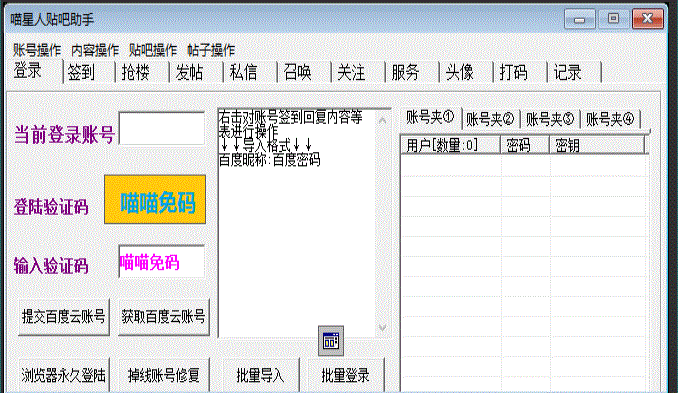678x393 pixels.
Task: Click the small window icon above 批量登录
Action: 331,341
